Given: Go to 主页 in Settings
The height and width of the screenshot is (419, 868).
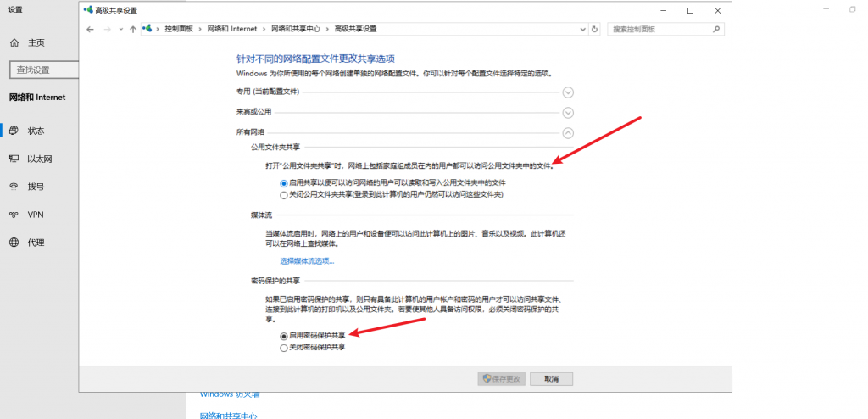Looking at the screenshot, I should click(36, 42).
